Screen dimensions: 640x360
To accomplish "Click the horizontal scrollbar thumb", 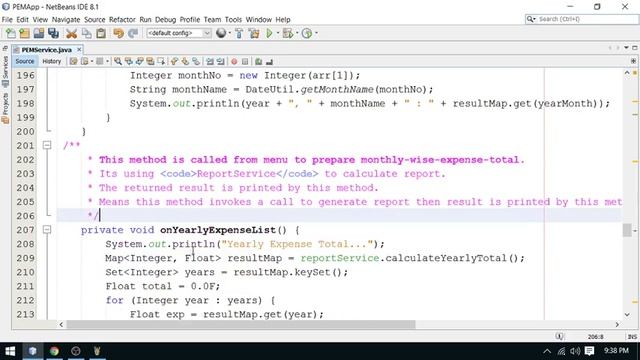I will pyautogui.click(x=241, y=324).
